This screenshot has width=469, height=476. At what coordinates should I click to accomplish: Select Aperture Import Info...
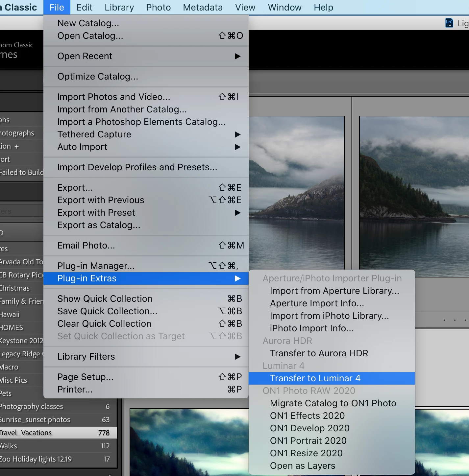[x=332, y=303]
